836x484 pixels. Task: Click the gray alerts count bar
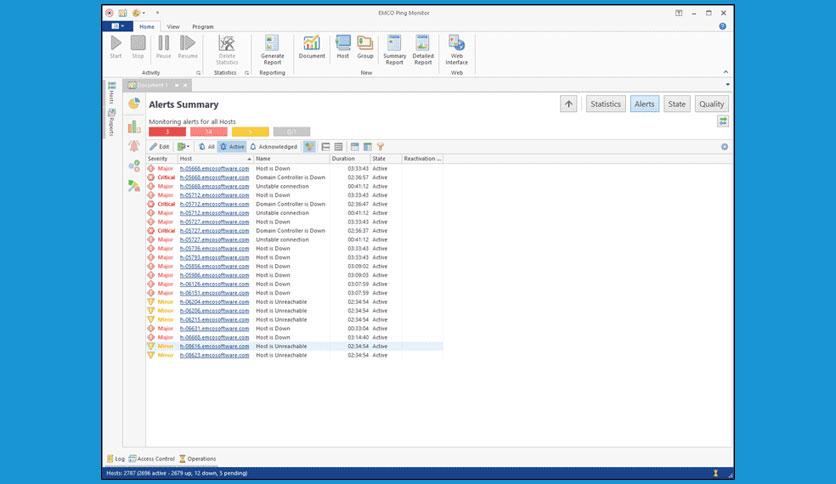(x=292, y=132)
